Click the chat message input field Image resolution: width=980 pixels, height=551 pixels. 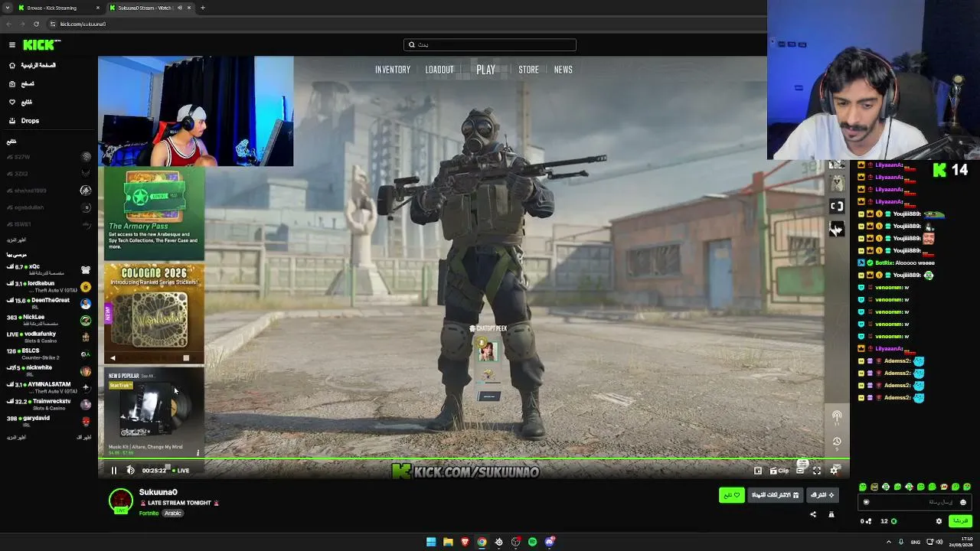coord(914,502)
